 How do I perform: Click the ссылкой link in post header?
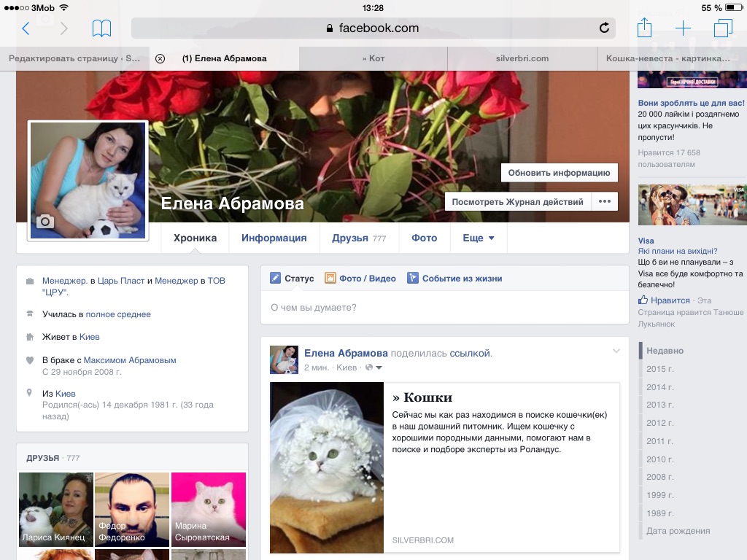[x=470, y=354]
